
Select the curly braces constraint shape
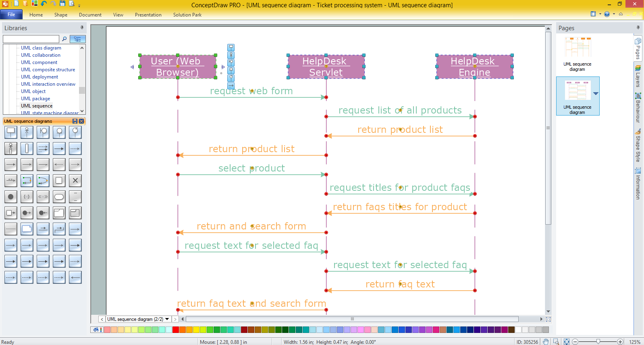tap(27, 197)
